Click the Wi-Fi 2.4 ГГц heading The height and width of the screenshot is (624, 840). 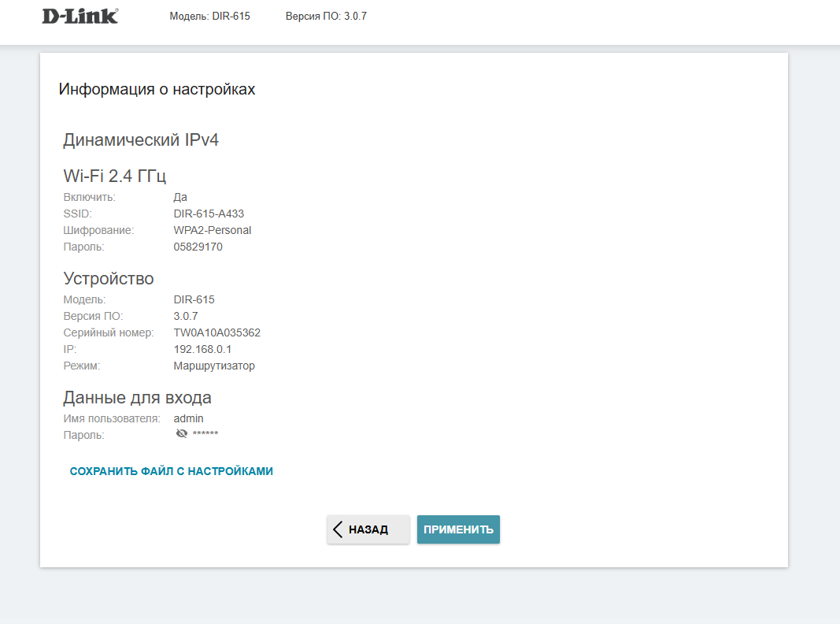point(115,176)
